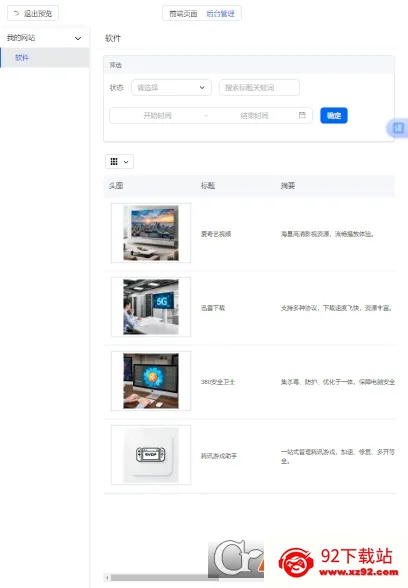Click the 退出预览 exit preview button
The width and height of the screenshot is (408, 588).
[x=33, y=14]
